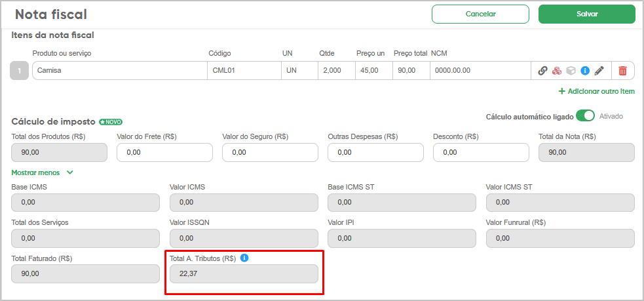Click the link chain icon in Camisa row

(542, 71)
